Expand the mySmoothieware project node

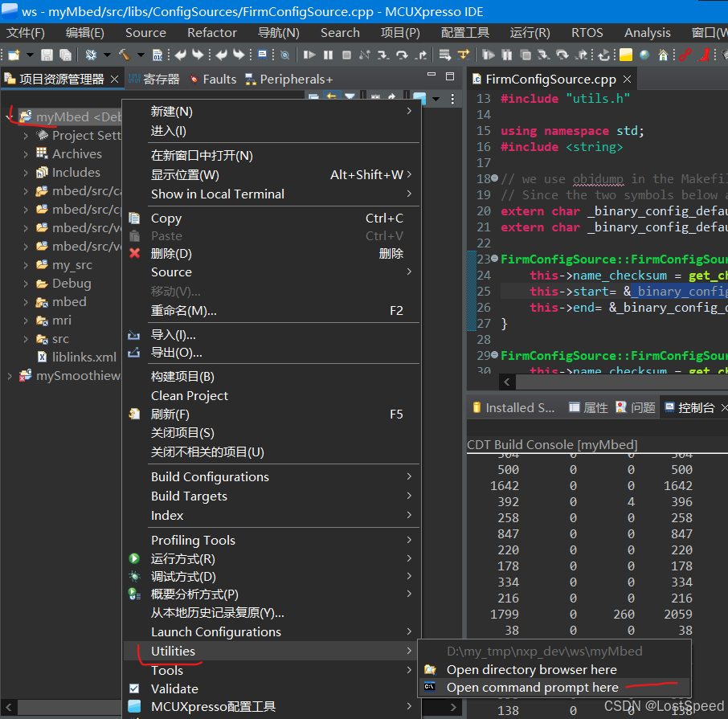tap(10, 376)
